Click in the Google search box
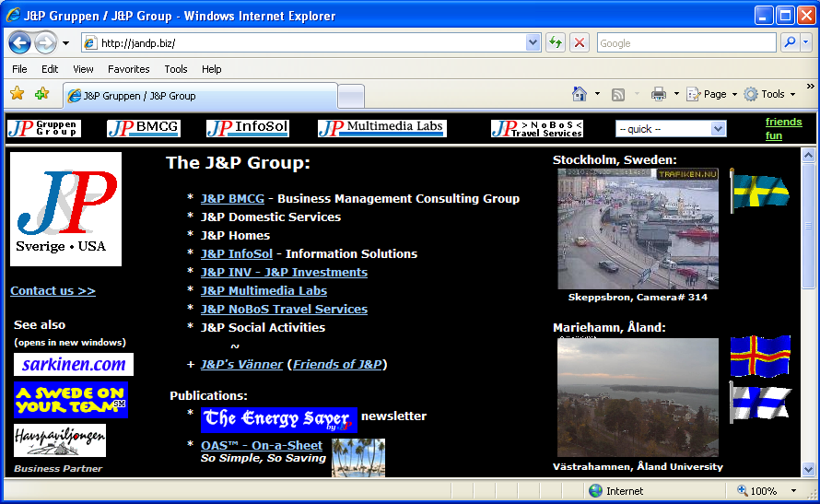Screen dimensions: 820x504 pos(685,42)
